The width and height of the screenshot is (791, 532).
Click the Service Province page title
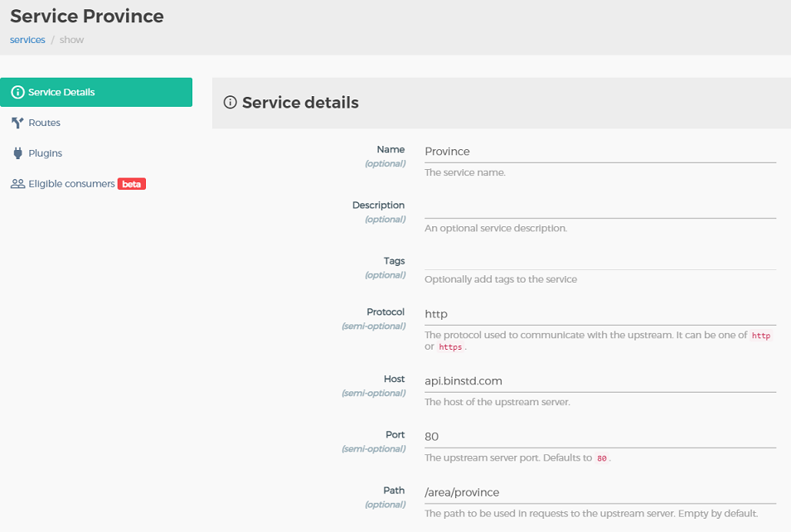(x=87, y=16)
